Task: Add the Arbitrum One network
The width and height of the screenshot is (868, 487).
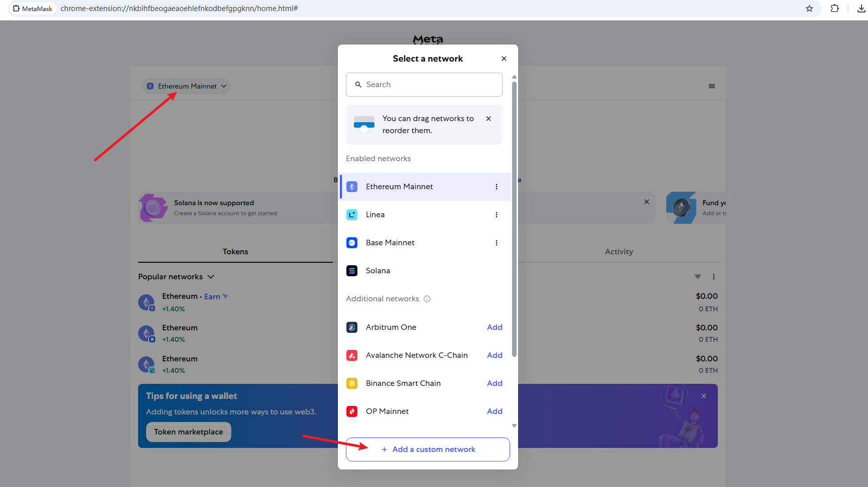Action: point(495,327)
